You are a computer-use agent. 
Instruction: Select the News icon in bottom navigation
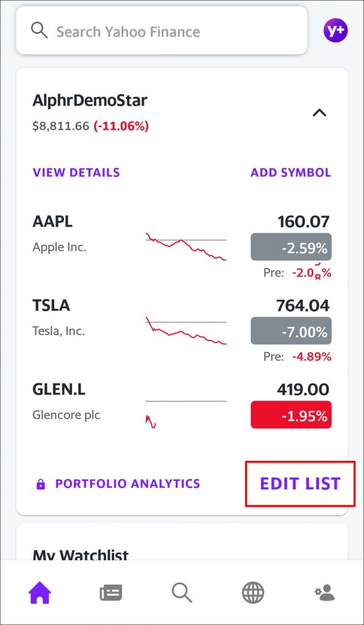pos(110,591)
